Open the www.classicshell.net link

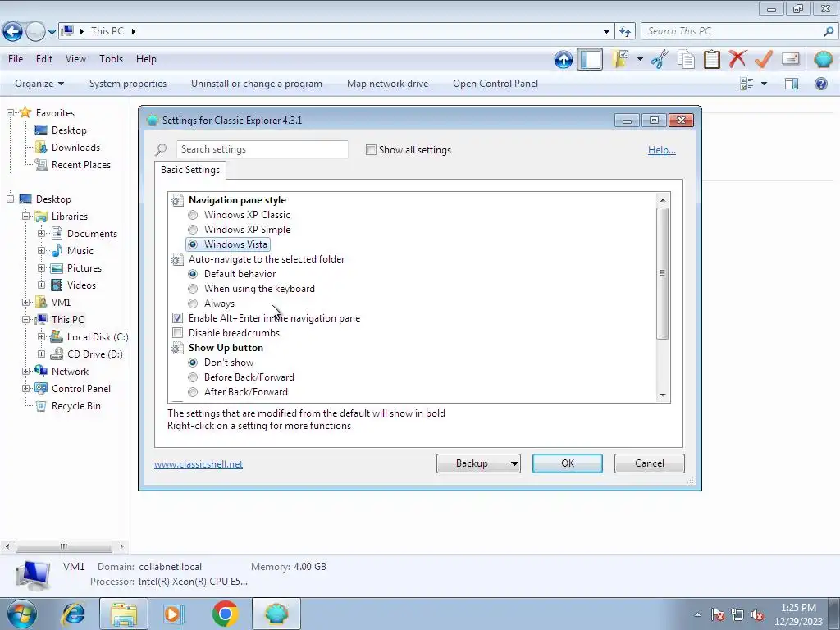click(x=199, y=464)
